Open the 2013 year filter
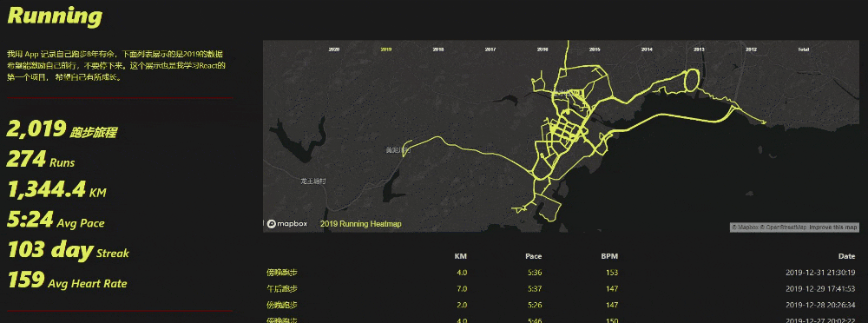The width and height of the screenshot is (868, 323). point(699,49)
